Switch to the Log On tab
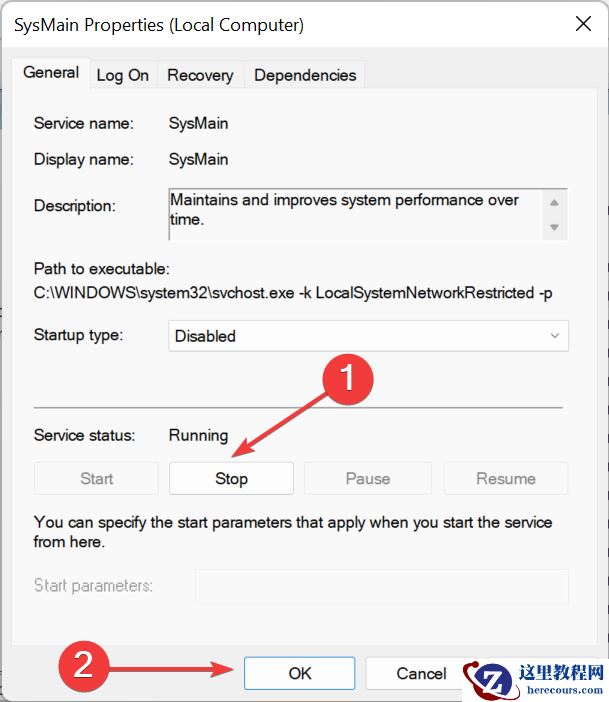609x702 pixels. point(122,75)
